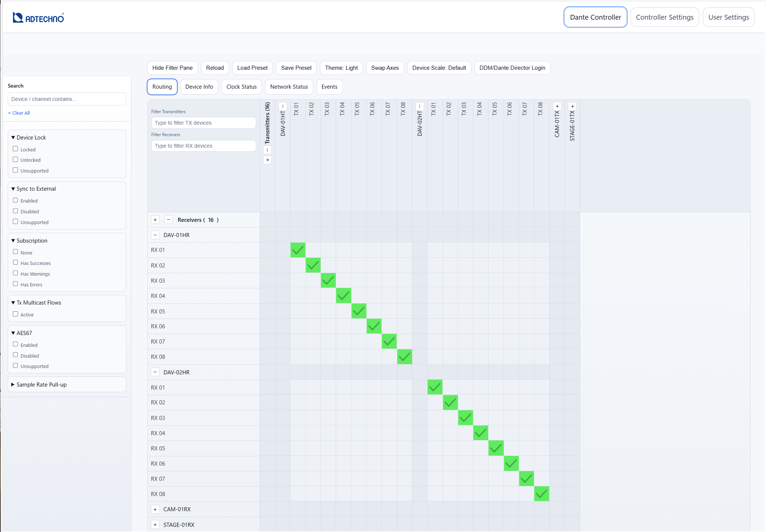Expand the CAM-01TX transmitter column

pyautogui.click(x=557, y=106)
